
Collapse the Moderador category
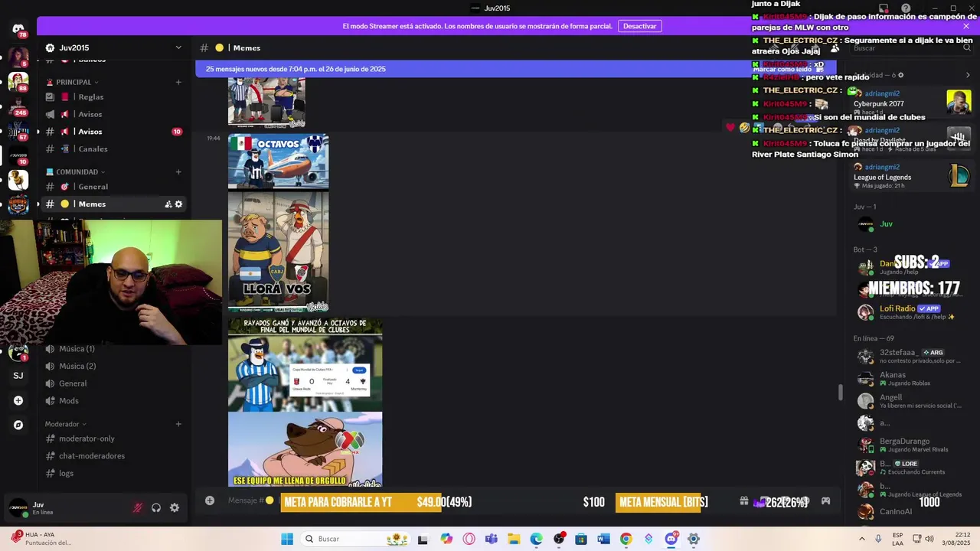pos(66,424)
